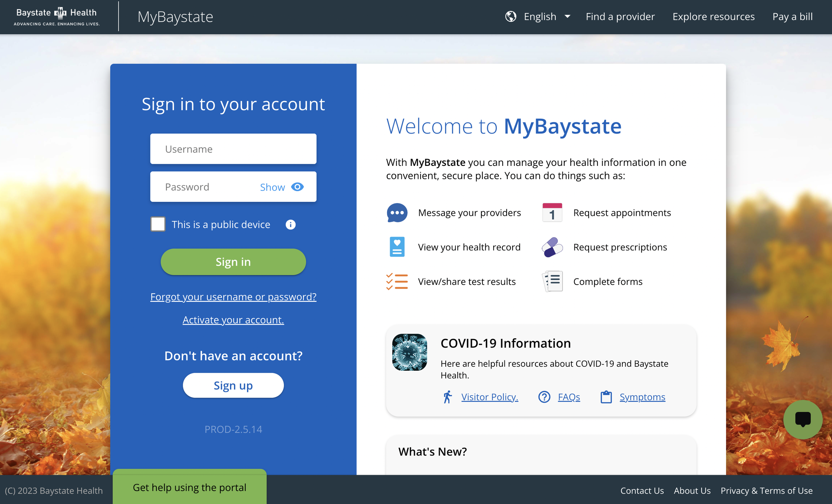This screenshot has height=504, width=832.
Task: Click the dropdown arrow beside English
Action: pyautogui.click(x=568, y=17)
